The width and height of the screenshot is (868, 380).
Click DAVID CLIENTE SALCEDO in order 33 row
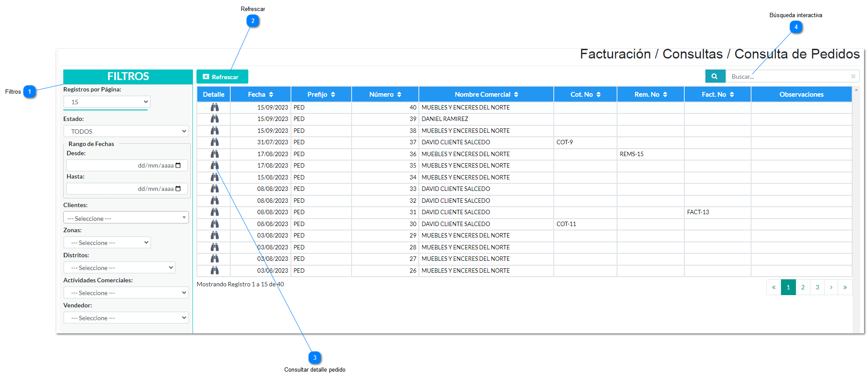tap(456, 189)
